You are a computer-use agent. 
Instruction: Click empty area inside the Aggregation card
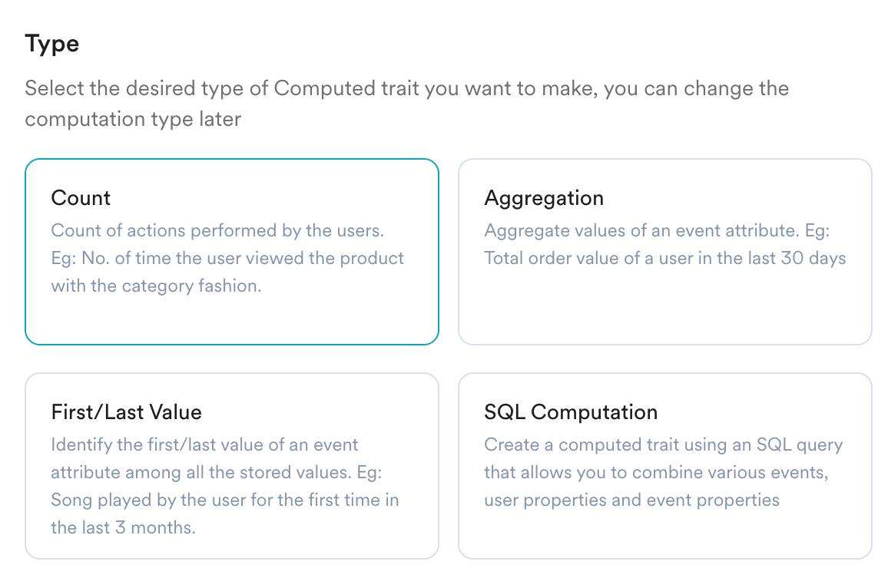coord(665,306)
